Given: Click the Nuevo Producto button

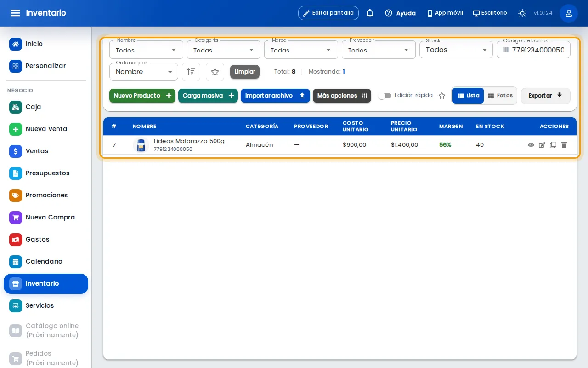Looking at the screenshot, I should coord(142,96).
